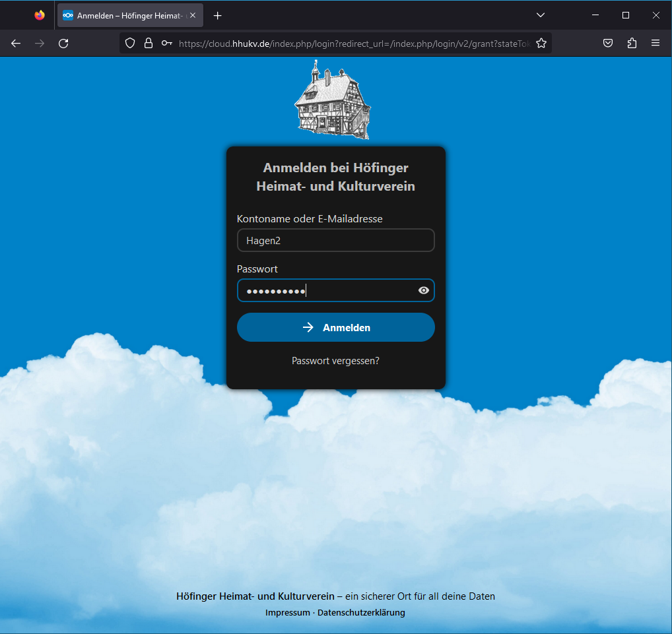Screen dimensions: 672x634
Task: Click the Anmelden button
Action: click(335, 327)
